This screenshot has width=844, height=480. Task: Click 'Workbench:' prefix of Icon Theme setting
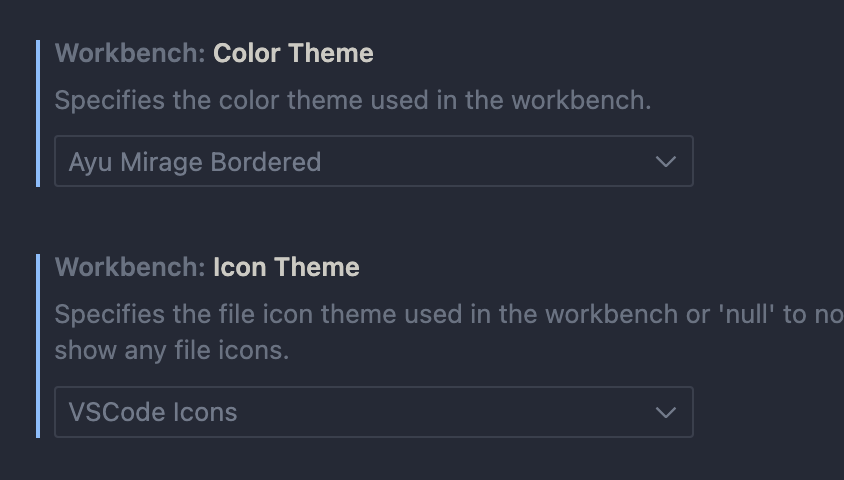130,267
